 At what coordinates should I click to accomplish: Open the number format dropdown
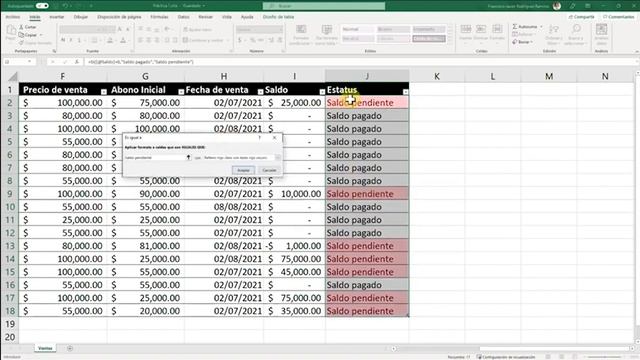point(280,29)
